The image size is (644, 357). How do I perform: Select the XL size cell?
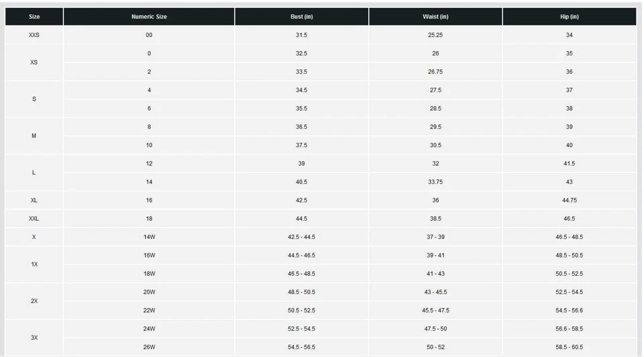34,200
